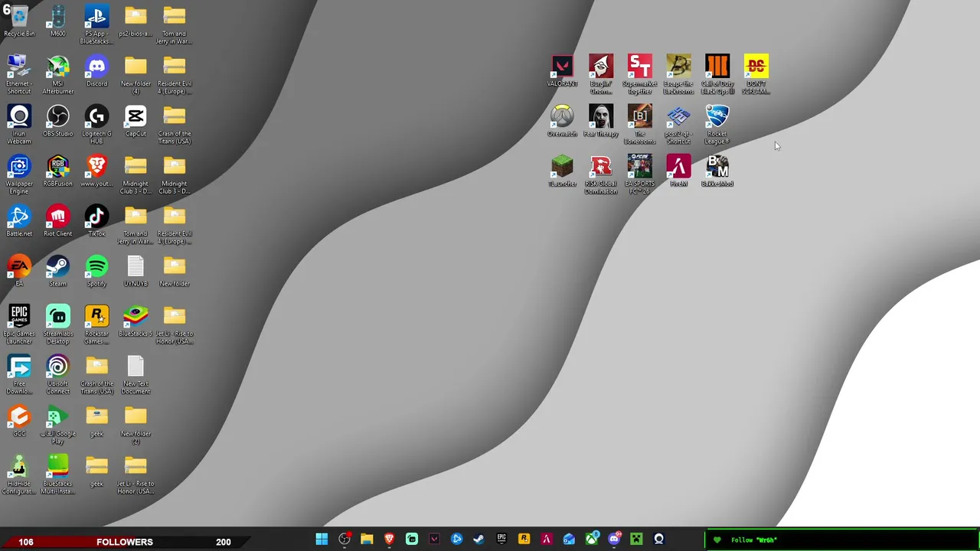The height and width of the screenshot is (551, 980).
Task: Open the Brave www.yout... desktop shortcut
Action: click(96, 171)
